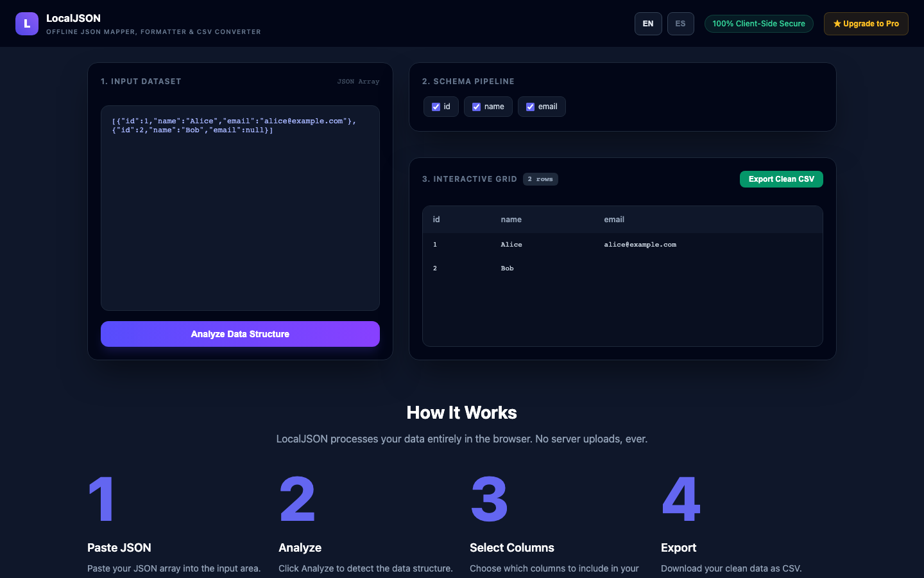
Task: Click the Export step title
Action: 678,548
